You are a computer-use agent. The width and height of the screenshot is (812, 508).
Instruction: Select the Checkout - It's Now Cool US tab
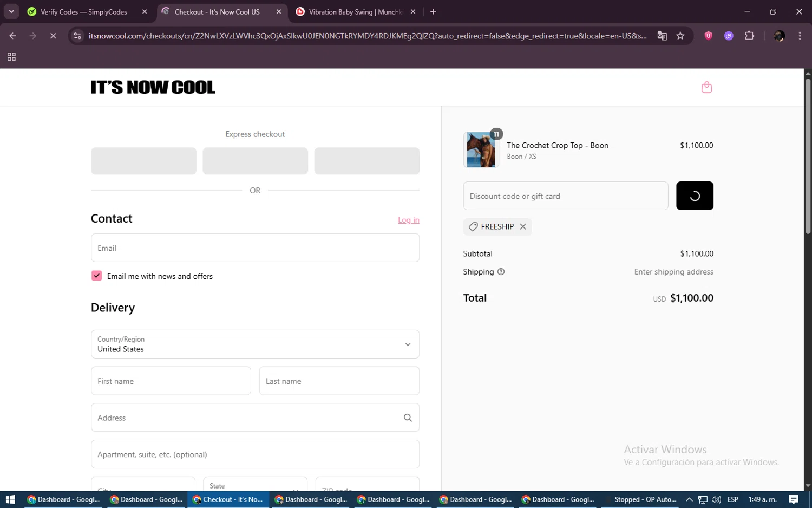tap(217, 11)
